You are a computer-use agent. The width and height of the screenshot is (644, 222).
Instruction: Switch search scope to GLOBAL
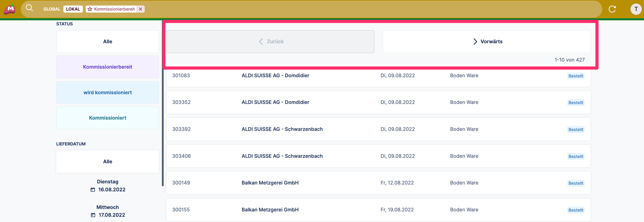(x=52, y=9)
